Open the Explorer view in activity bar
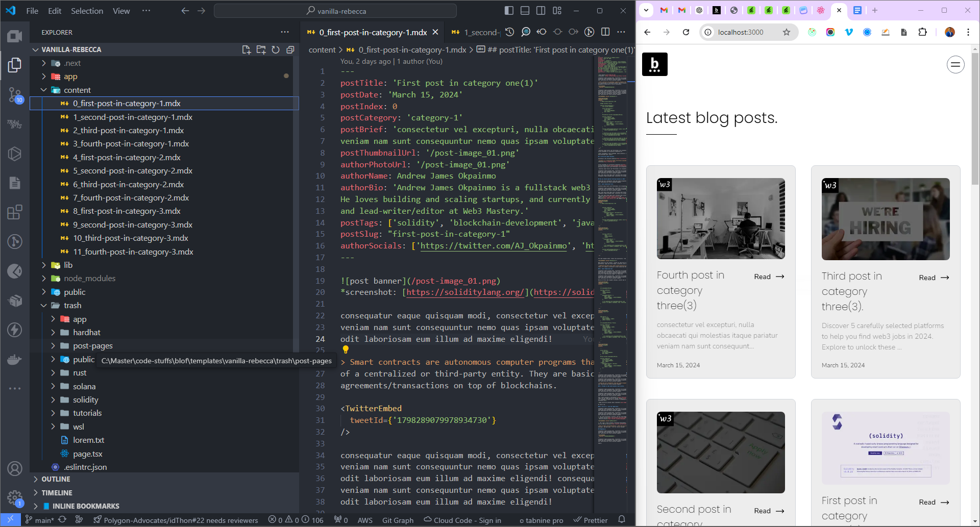Screen dimensions: 980x527 click(15, 65)
